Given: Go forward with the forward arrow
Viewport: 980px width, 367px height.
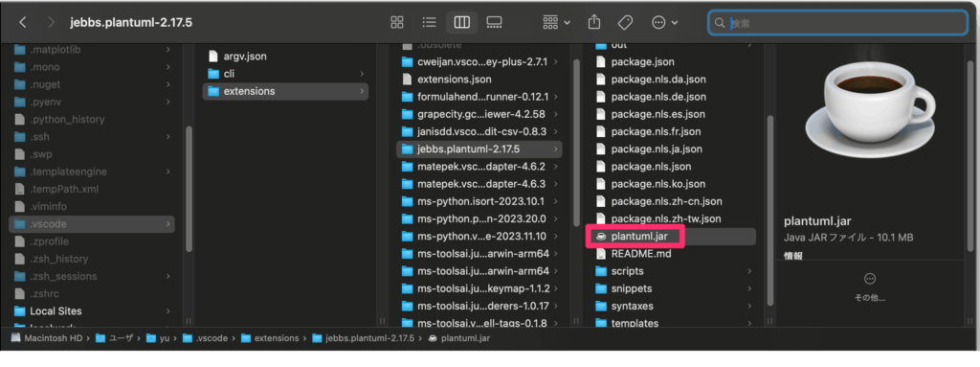Looking at the screenshot, I should (52, 23).
